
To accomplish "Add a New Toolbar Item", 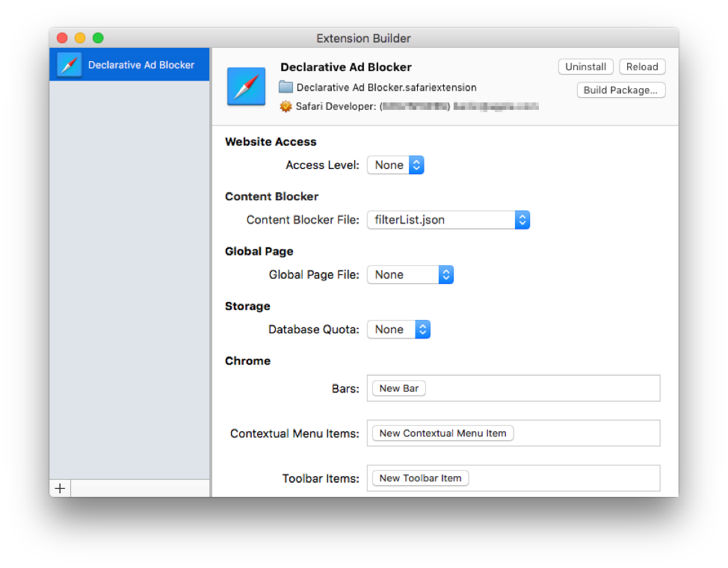I will click(x=420, y=478).
